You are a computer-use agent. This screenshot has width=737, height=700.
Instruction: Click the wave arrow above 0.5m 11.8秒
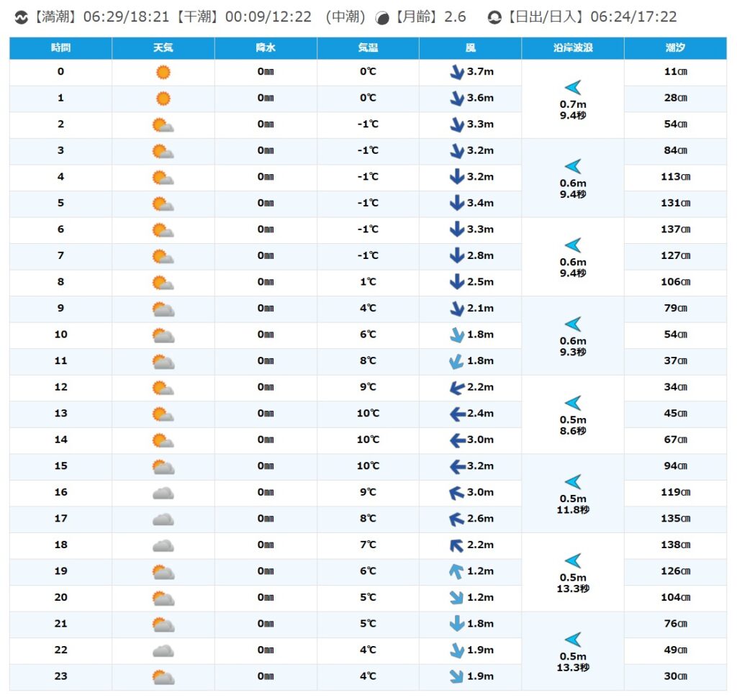coord(573,482)
